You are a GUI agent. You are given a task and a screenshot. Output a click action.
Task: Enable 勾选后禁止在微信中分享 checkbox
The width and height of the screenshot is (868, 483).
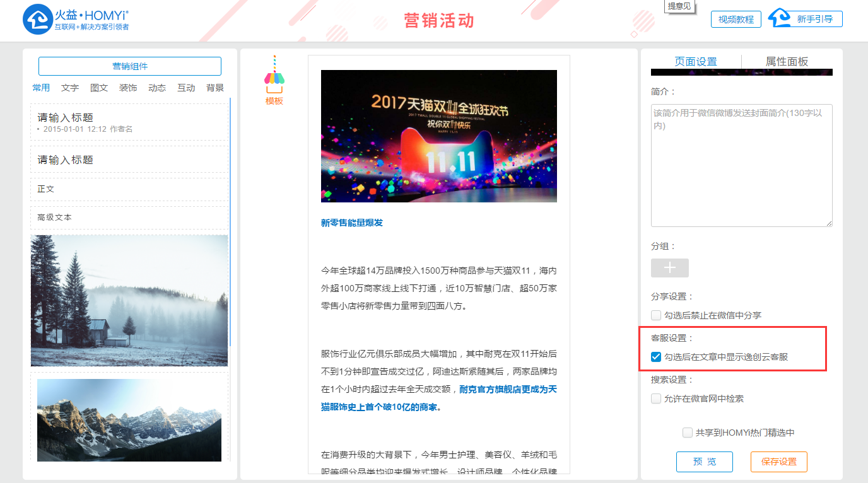pos(656,315)
